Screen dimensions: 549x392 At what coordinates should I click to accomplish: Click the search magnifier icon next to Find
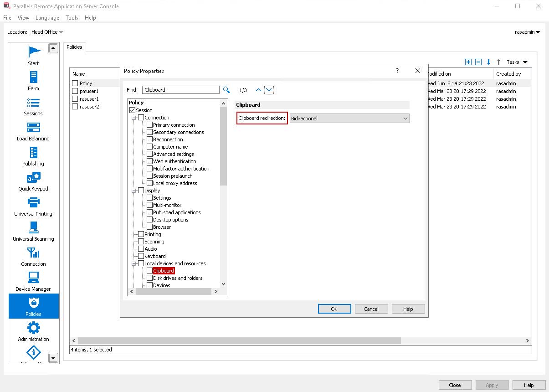point(226,90)
